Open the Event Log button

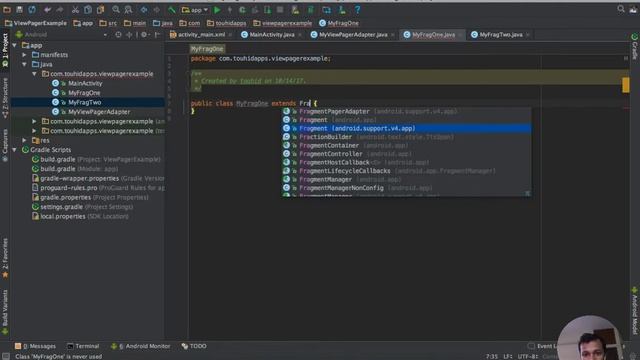[542, 346]
